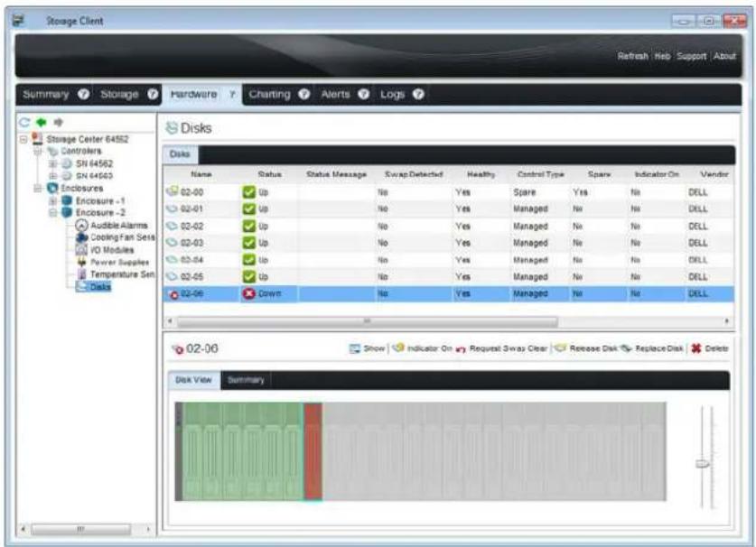Click the Show button for 02-06

click(x=368, y=348)
